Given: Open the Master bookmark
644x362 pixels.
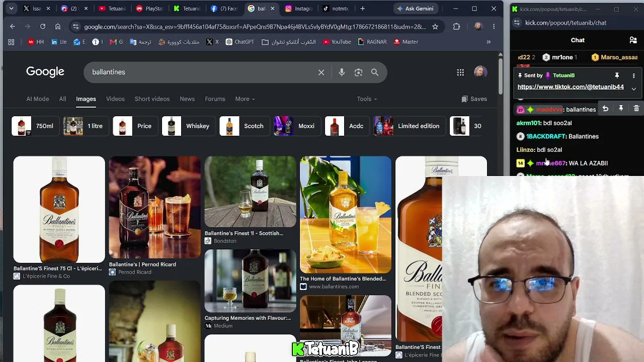Looking at the screenshot, I should (406, 42).
